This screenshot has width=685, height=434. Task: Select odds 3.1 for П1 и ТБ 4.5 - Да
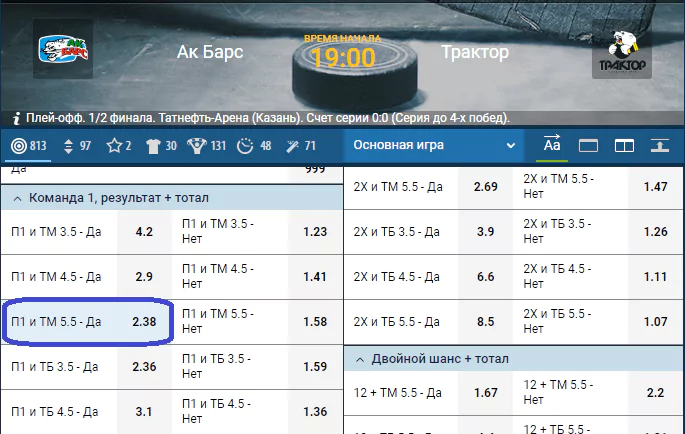coord(144,412)
